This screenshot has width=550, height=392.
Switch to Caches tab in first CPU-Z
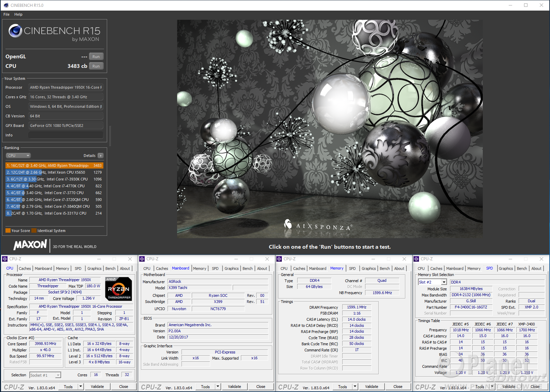pyautogui.click(x=25, y=268)
